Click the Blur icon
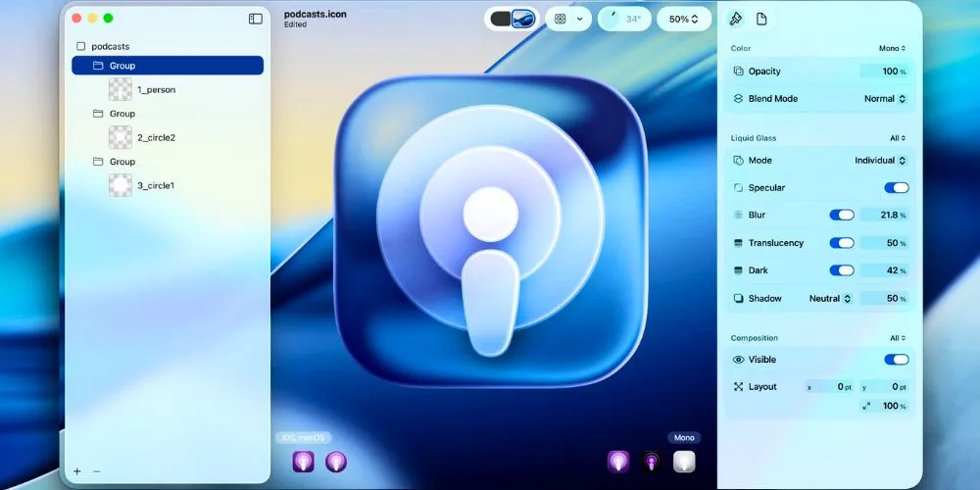Image resolution: width=980 pixels, height=490 pixels. pyautogui.click(x=738, y=215)
